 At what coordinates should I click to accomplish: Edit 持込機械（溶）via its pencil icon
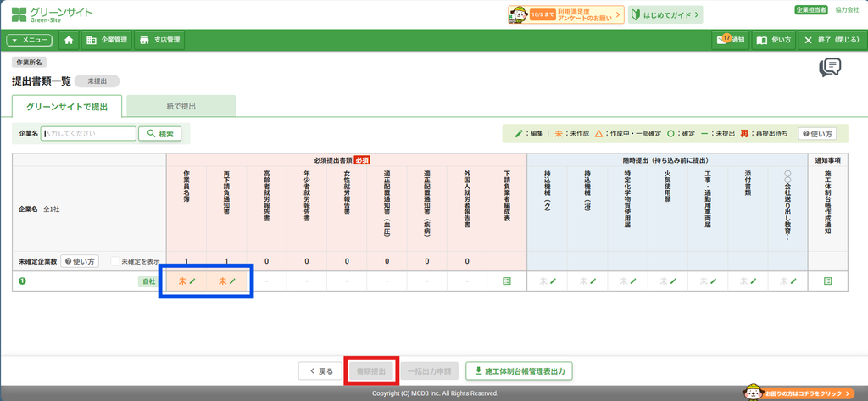[593, 281]
